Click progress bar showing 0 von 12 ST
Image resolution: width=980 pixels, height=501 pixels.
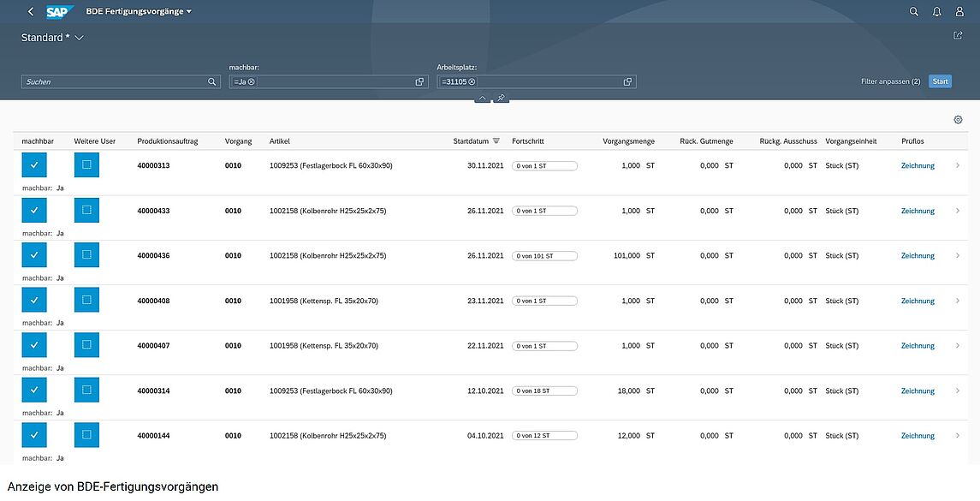pos(544,436)
